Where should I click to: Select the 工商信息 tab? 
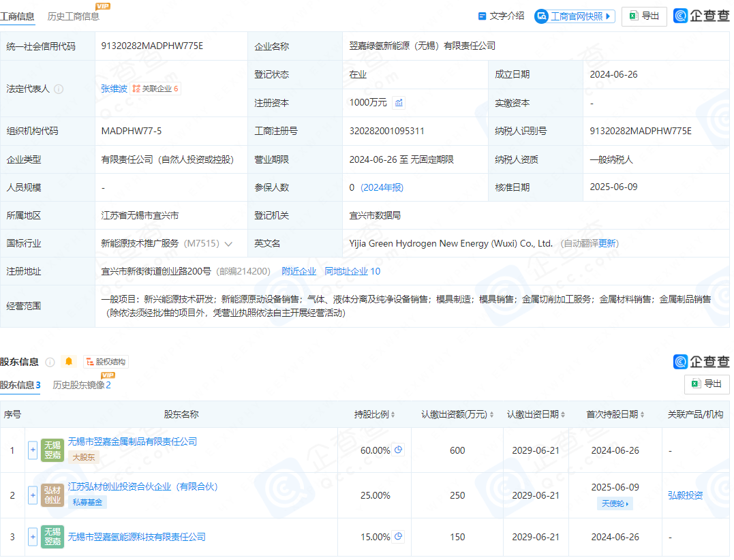[17, 16]
